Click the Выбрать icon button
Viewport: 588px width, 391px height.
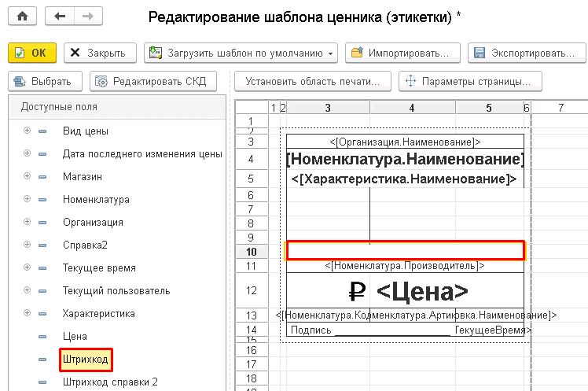pos(20,81)
